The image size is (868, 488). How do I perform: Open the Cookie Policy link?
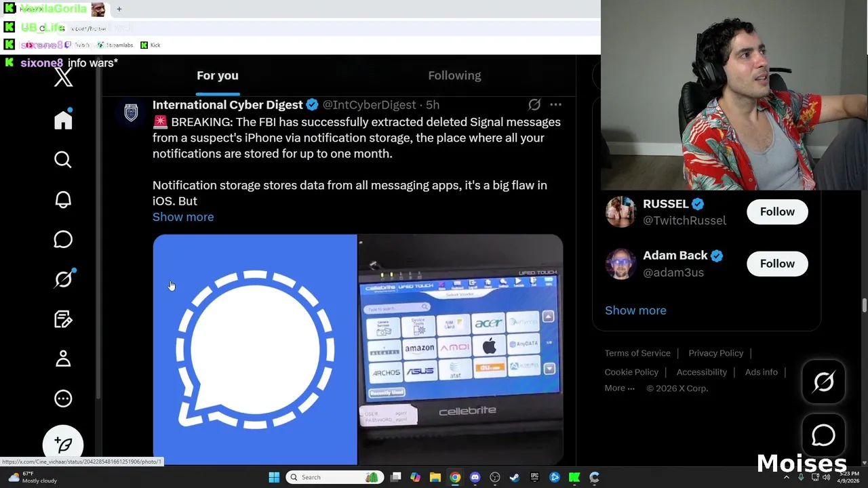tap(631, 372)
